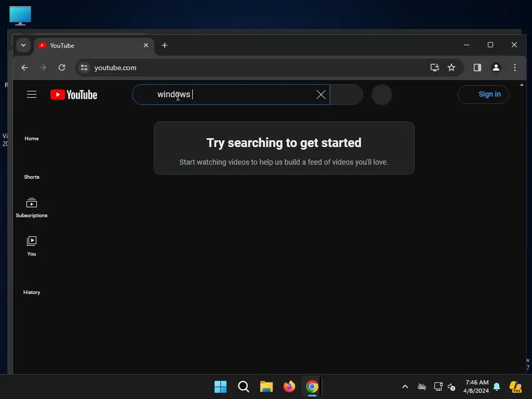Click the search submit button beside the field
Viewport: 532px width, 399px height.
pyautogui.click(x=347, y=95)
